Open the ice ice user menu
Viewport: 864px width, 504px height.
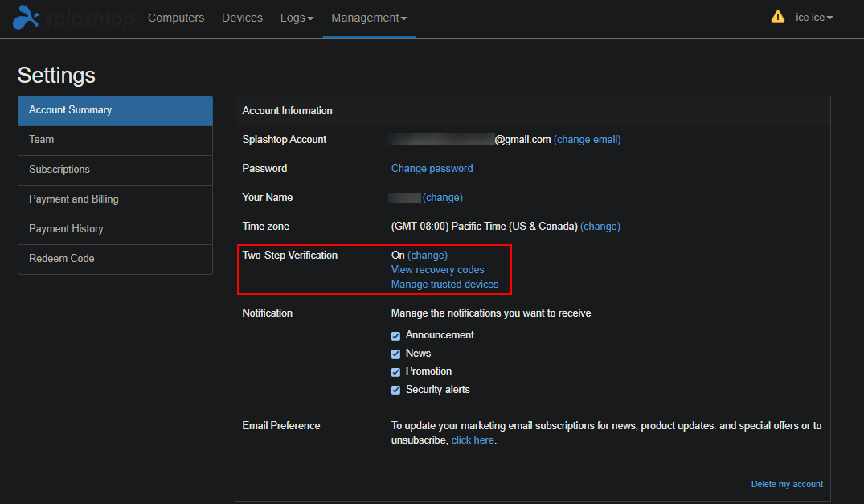coord(814,18)
